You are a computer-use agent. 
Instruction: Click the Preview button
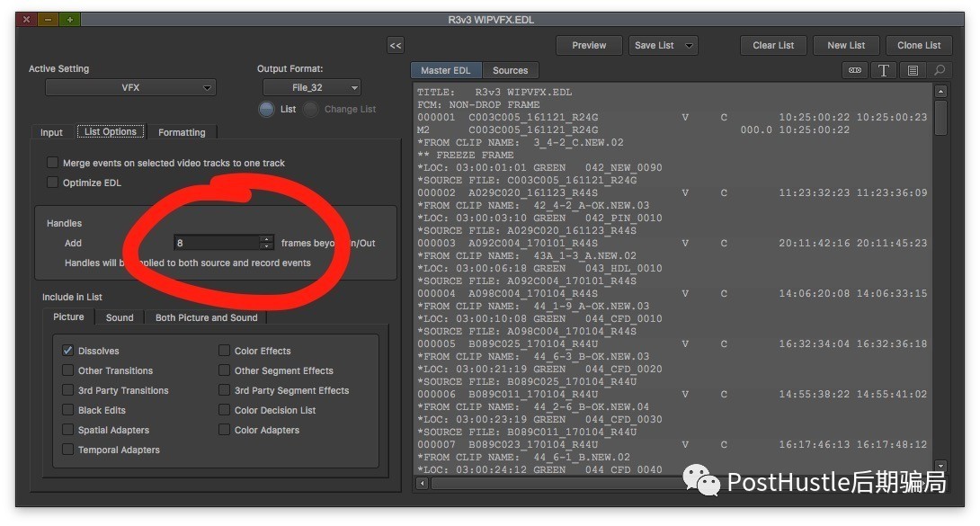coord(589,45)
